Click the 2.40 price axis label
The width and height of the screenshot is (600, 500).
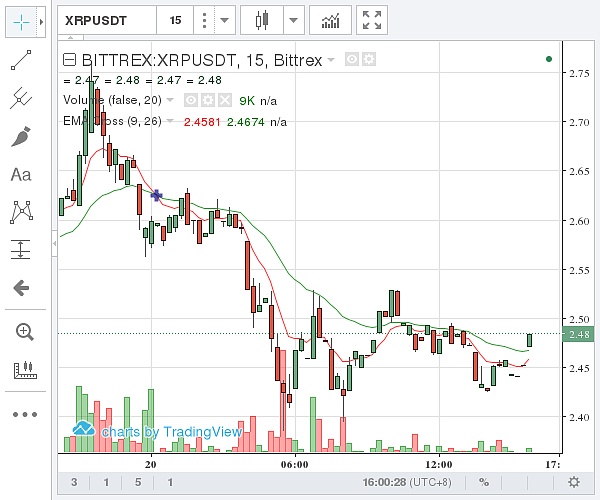pyautogui.click(x=579, y=417)
